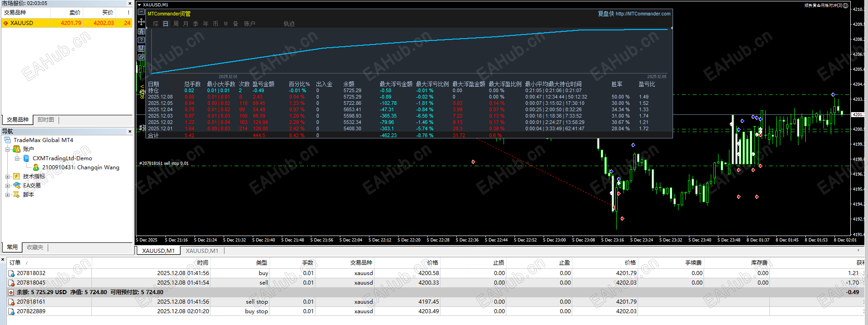The width and height of the screenshot is (868, 325).
Task: Click pending order icon of 207818161
Action: pyautogui.click(x=11, y=302)
